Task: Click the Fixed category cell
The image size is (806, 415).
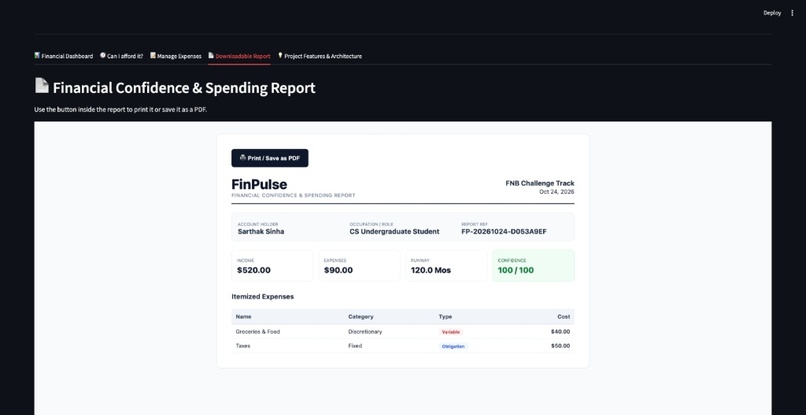Action: 355,346
